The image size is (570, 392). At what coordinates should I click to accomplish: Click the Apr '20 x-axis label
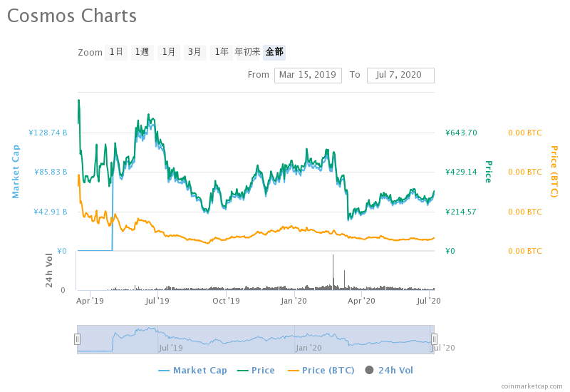point(361,301)
